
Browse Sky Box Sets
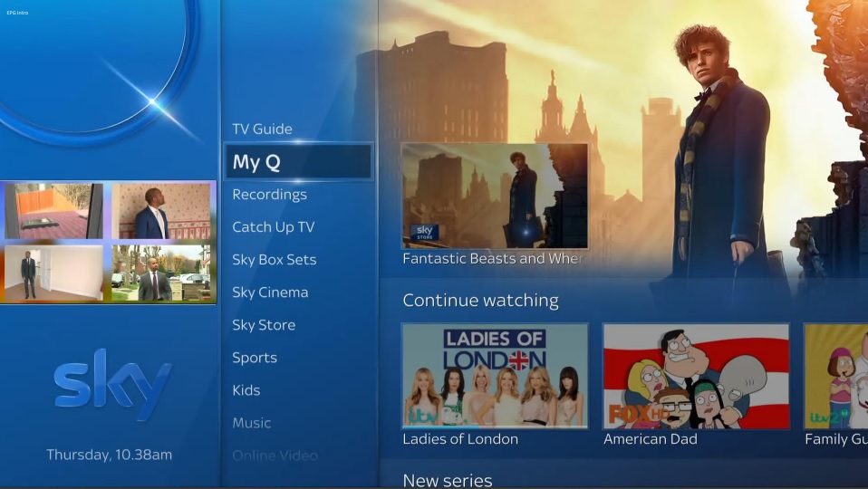click(274, 260)
